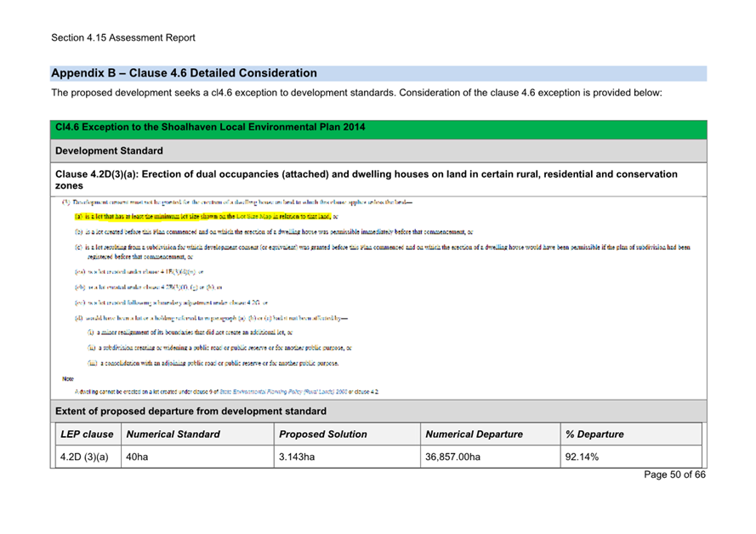
Task: Click the '3.143ha' table cell
Action: 297,457
